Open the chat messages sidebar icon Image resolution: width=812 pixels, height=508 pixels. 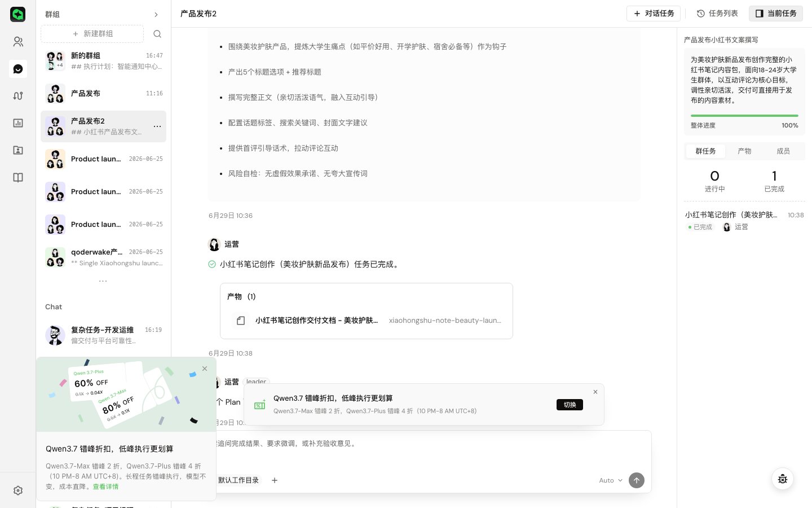[x=18, y=69]
